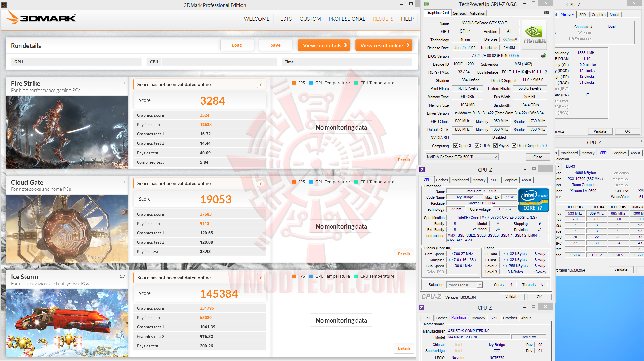Open Details for the Fire Strike result
Viewport: 644px width, 361px height.
(404, 160)
